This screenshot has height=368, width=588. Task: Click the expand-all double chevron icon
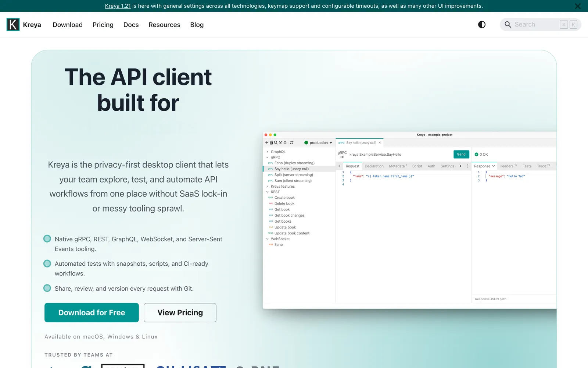(x=280, y=143)
